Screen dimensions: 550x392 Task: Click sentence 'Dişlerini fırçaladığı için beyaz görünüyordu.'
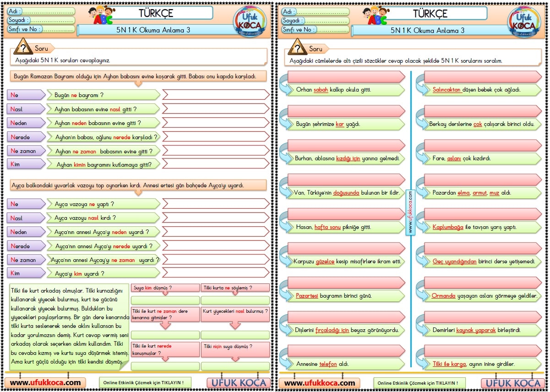(x=346, y=330)
